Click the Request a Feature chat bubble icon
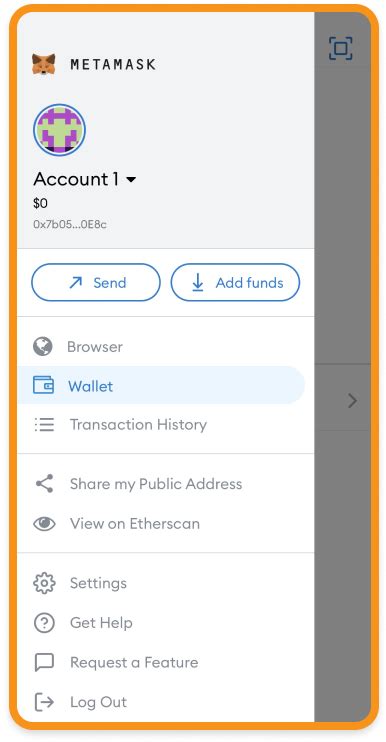Screen dimensions: 386x742 tap(44, 662)
